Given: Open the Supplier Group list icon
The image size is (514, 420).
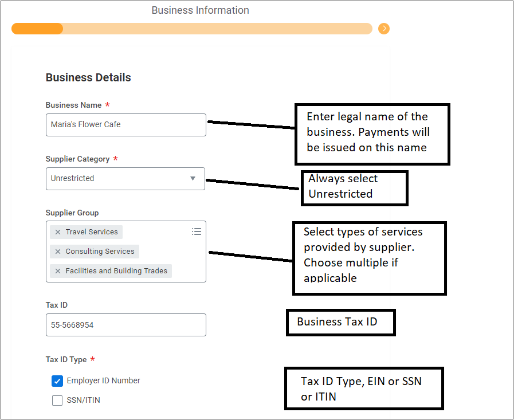Looking at the screenshot, I should tap(197, 231).
